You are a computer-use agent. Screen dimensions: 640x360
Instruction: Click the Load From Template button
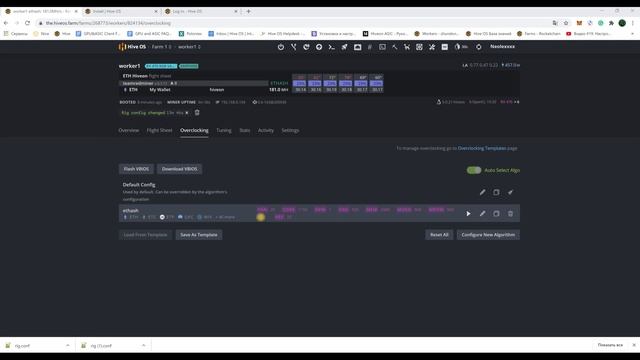click(x=145, y=235)
